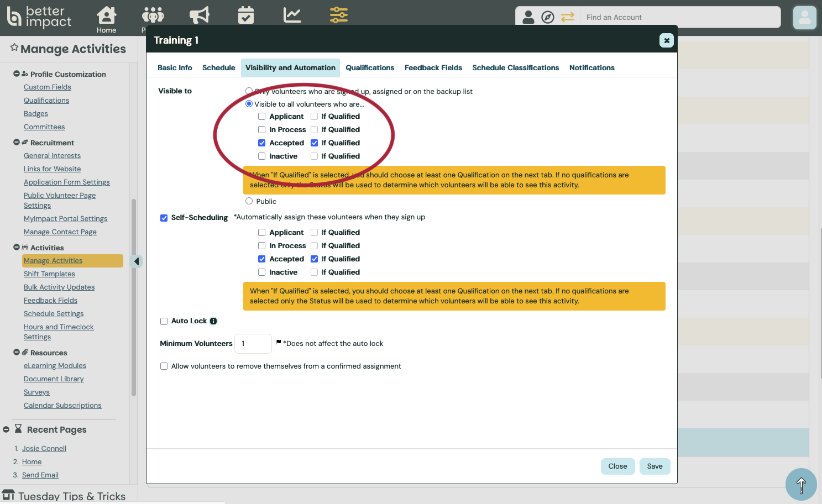Collapse the Recruitment section
822x504 pixels.
17,142
